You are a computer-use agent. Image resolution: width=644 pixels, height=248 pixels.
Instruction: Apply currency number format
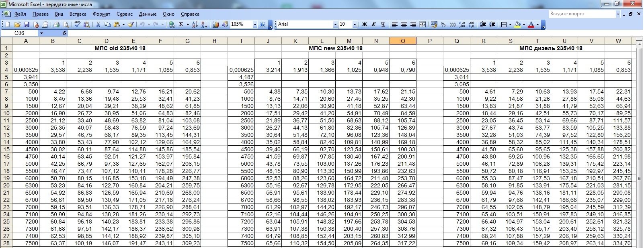tap(434, 24)
